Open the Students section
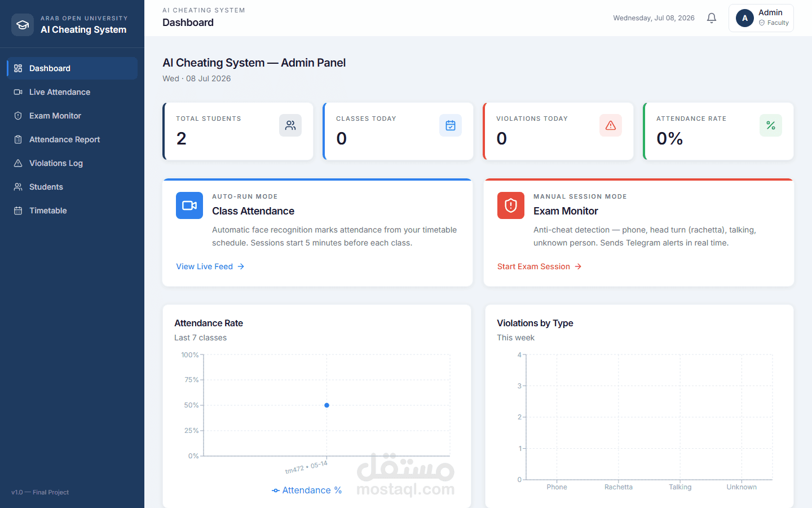812x508 pixels. pos(72,187)
